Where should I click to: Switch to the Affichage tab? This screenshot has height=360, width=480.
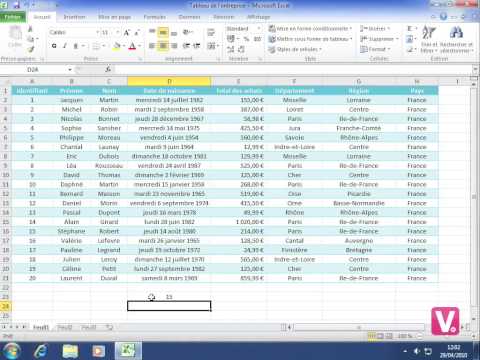pos(258,17)
